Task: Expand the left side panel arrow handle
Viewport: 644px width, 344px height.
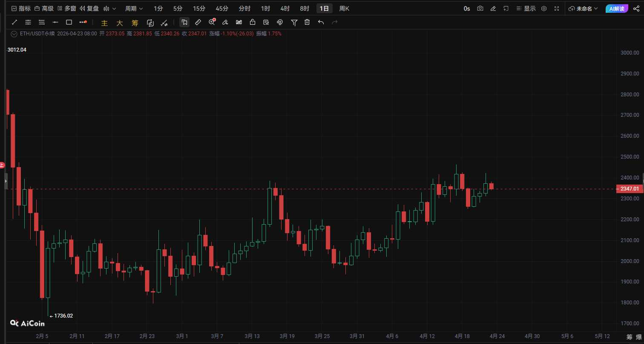Action: (x=6, y=181)
